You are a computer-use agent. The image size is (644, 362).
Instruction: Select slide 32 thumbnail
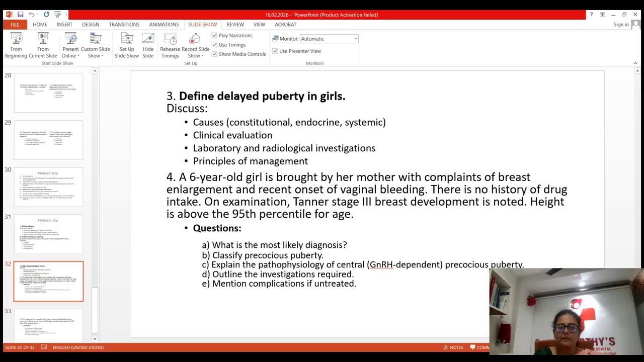click(48, 282)
